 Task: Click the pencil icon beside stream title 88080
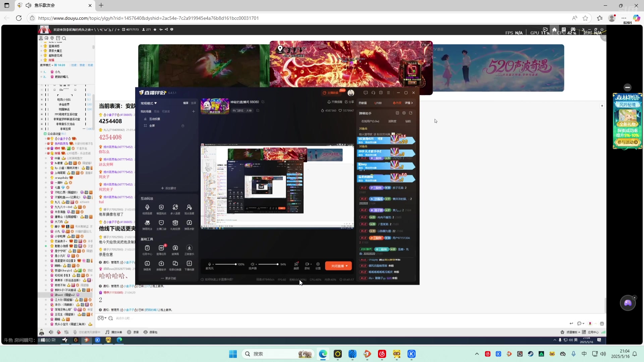(x=263, y=102)
